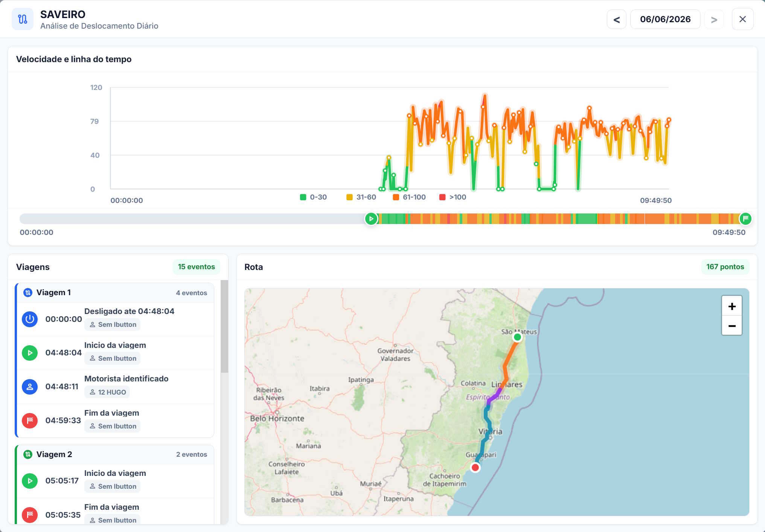Click the green play handle on timeline
Viewport: 765px width, 532px height.
coord(371,219)
